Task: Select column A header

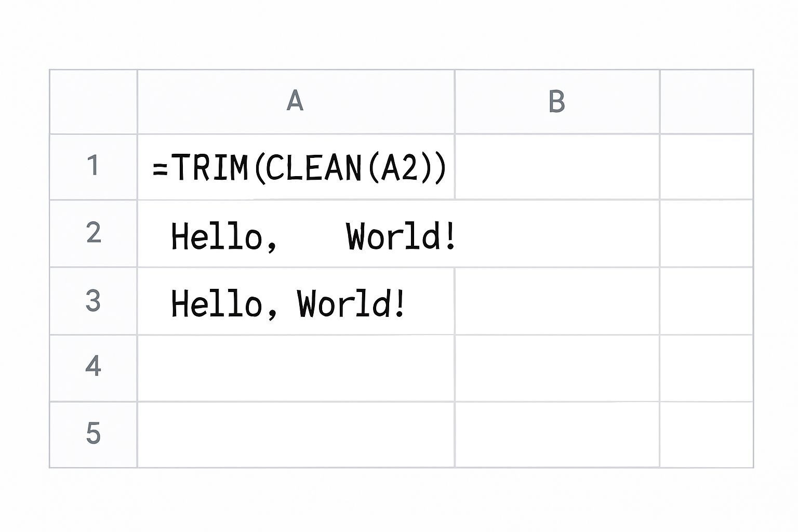Action: pyautogui.click(x=296, y=102)
